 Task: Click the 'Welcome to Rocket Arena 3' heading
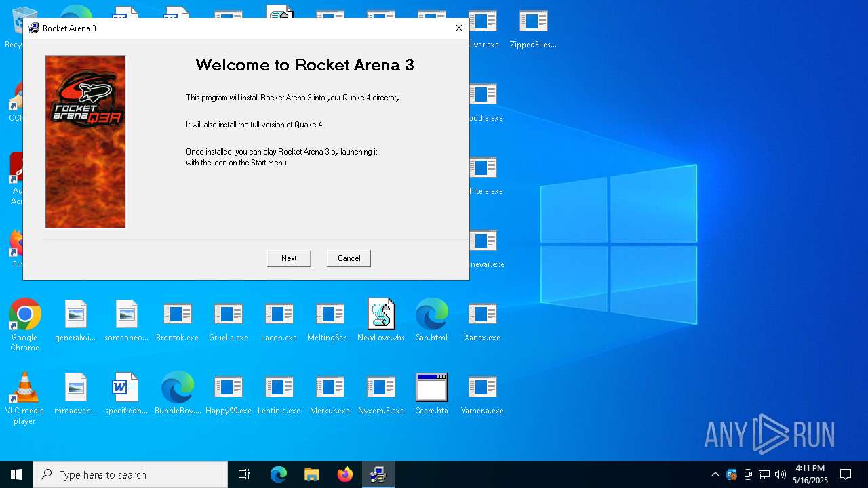click(304, 65)
